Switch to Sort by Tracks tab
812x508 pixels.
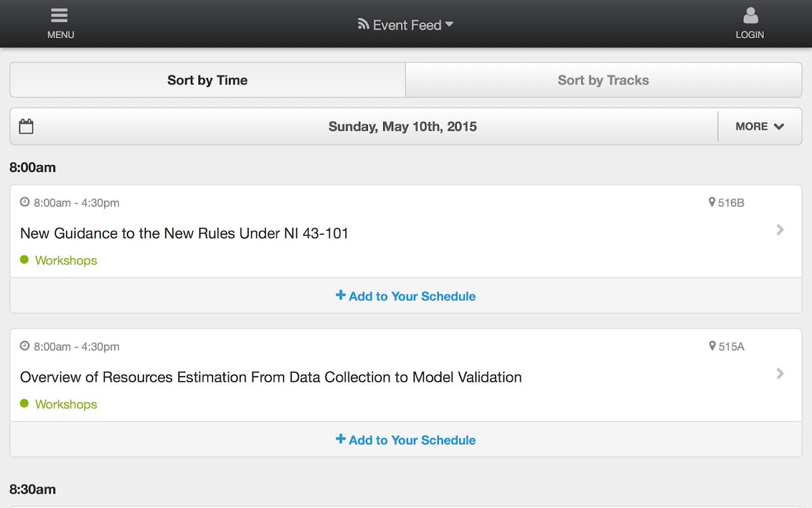click(603, 80)
